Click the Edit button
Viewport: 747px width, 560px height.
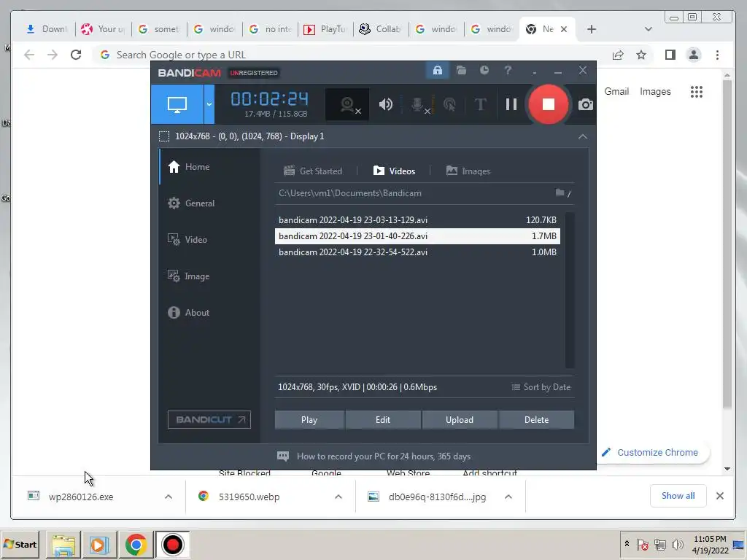click(383, 420)
